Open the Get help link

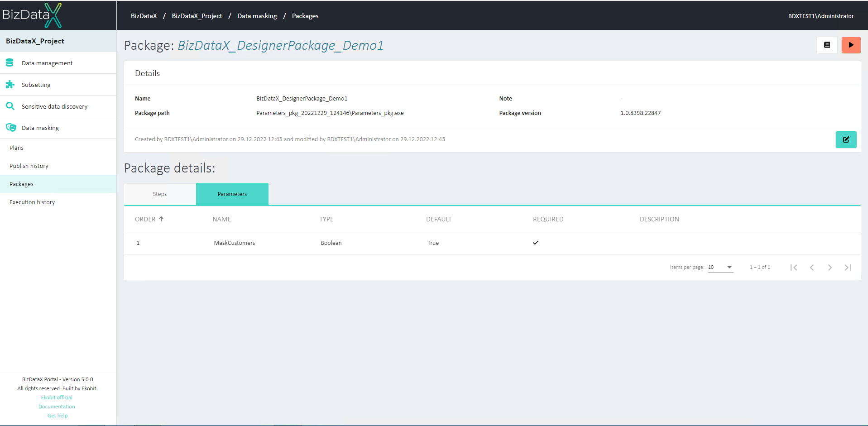click(x=58, y=416)
